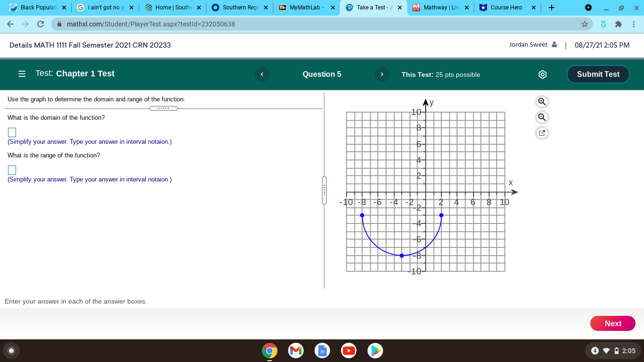Reload the current page

[x=41, y=24]
